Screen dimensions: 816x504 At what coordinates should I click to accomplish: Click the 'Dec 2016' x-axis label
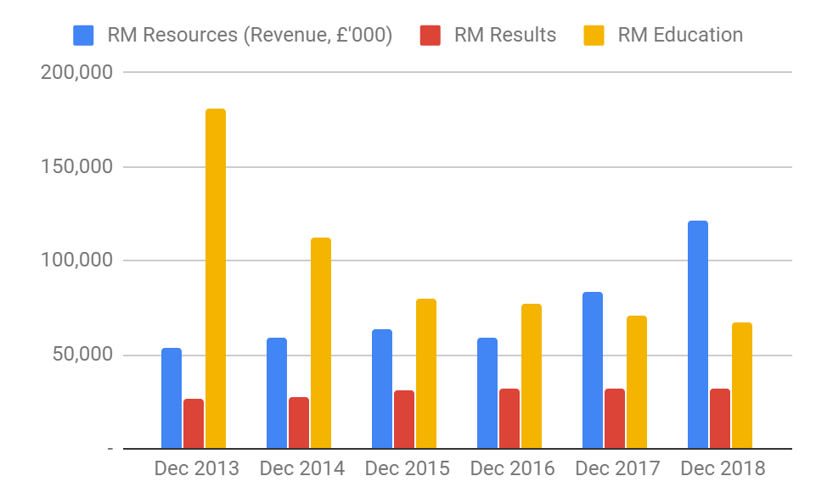tap(513, 468)
